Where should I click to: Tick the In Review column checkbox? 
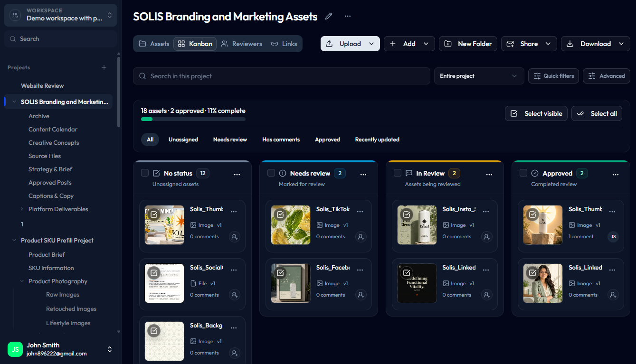tap(398, 173)
